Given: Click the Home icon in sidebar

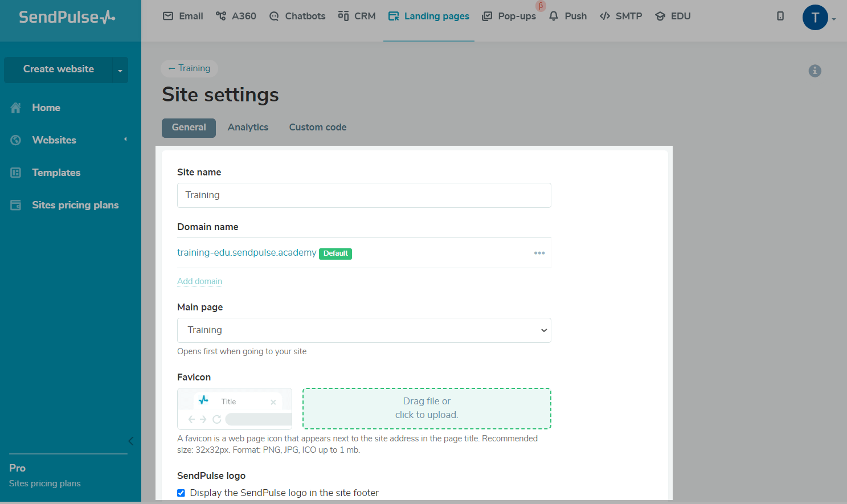Looking at the screenshot, I should (x=16, y=108).
